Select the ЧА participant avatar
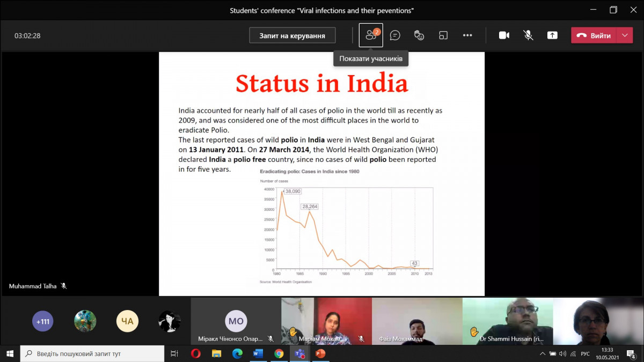644x362 pixels. [127, 321]
